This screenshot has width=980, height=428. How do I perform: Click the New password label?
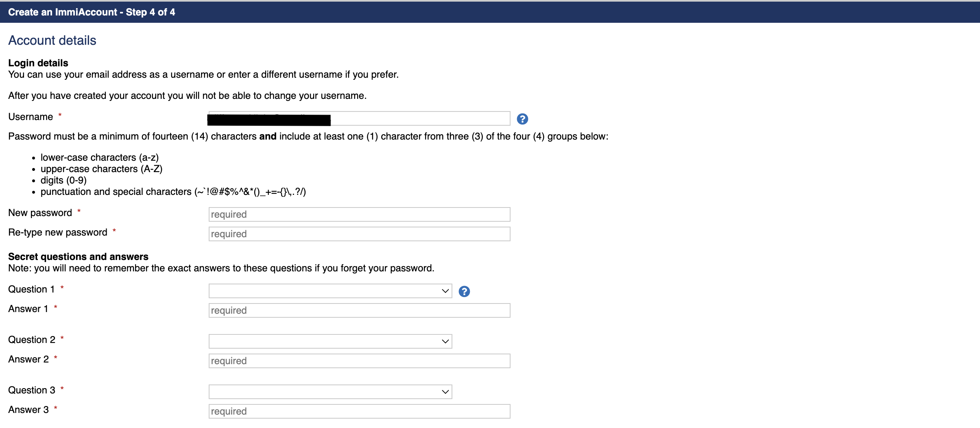40,213
